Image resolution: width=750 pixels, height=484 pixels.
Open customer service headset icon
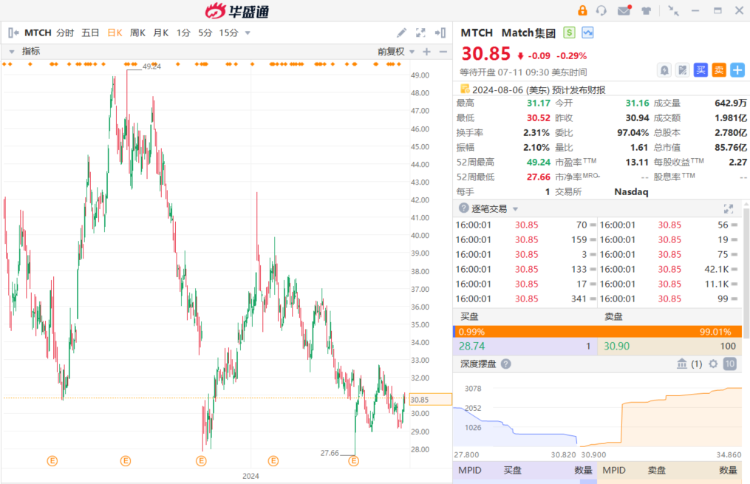601,10
